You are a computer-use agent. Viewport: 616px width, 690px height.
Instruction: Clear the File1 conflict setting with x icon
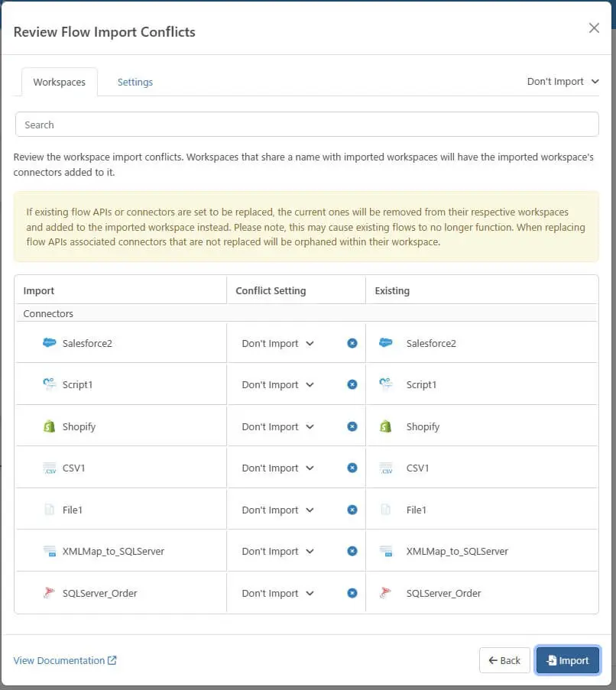click(x=352, y=510)
